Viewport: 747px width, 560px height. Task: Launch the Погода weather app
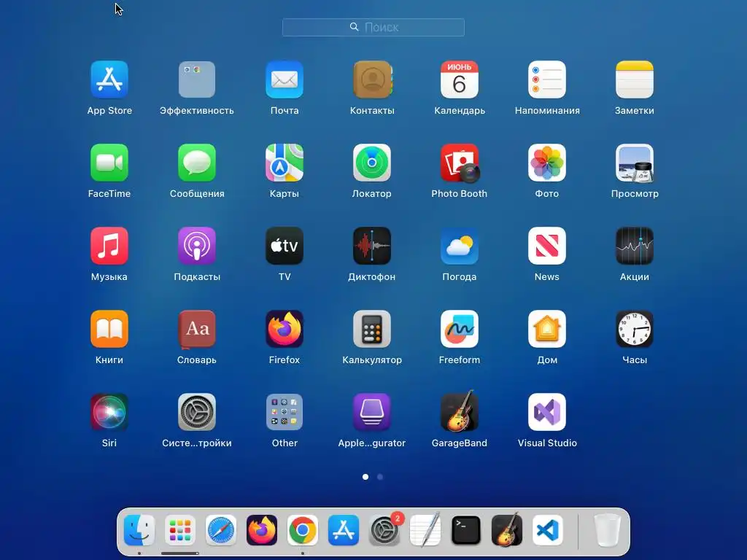(x=460, y=246)
